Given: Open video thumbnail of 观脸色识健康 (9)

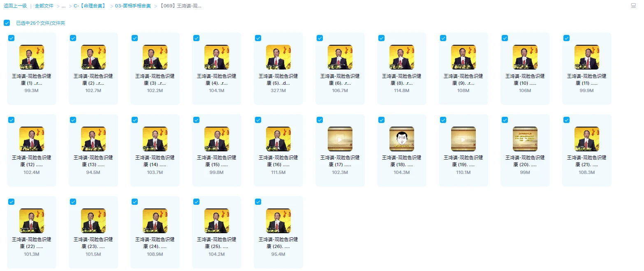Looking at the screenshot, I should point(463,57).
